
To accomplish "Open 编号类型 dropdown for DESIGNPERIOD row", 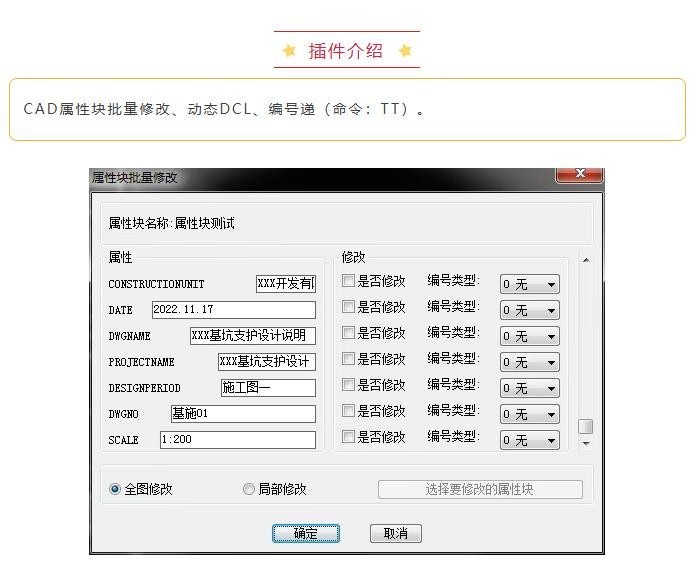I will [x=529, y=388].
